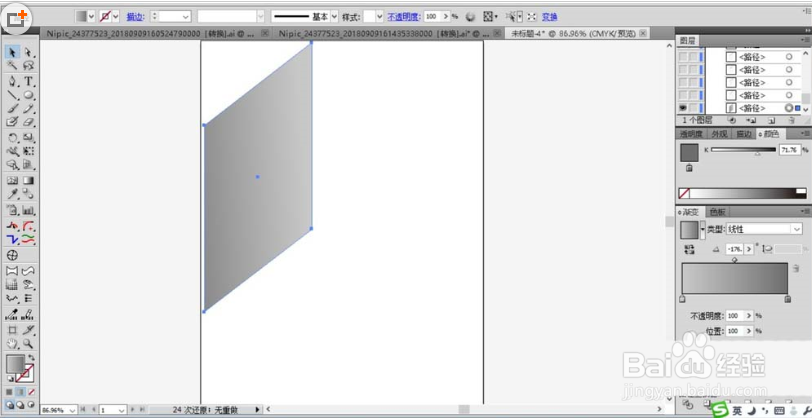Open the stroke style 基本 dropdown
The image size is (812, 419).
tap(335, 17)
